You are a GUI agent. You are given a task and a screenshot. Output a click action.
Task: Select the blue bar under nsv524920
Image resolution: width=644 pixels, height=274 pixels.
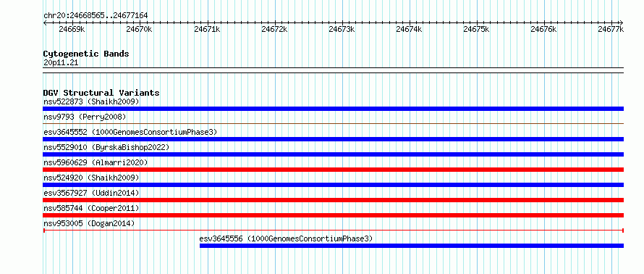(x=333, y=185)
